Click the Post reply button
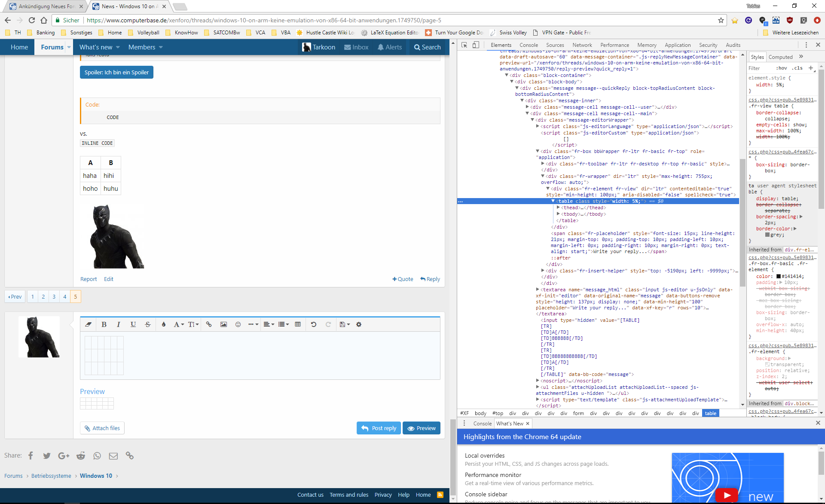The image size is (825, 504). pyautogui.click(x=379, y=428)
